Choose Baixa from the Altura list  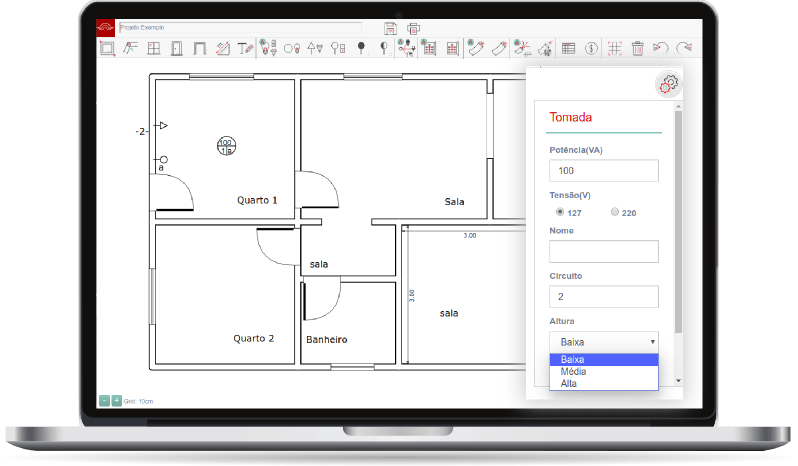coord(604,360)
